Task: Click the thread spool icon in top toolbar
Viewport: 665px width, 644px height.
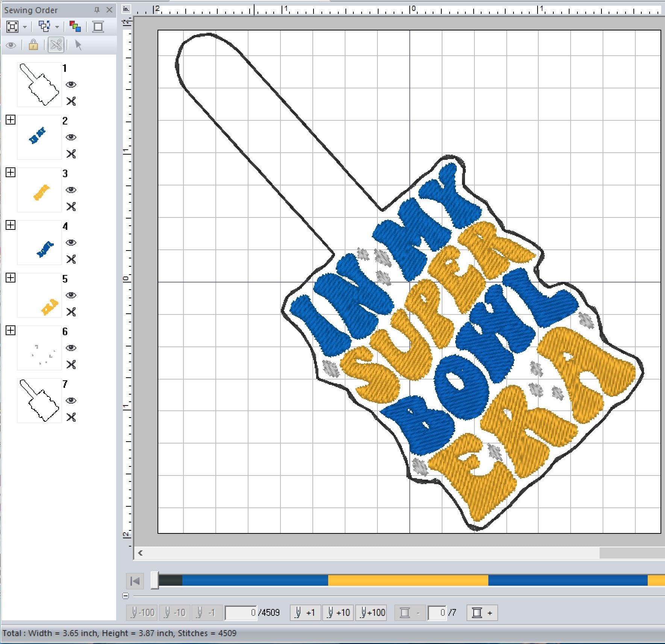Action: pos(98,27)
